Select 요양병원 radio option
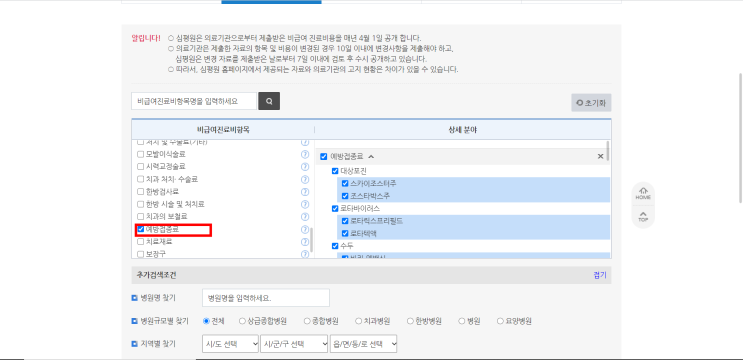Screen dimensions: 743x360 pos(500,321)
